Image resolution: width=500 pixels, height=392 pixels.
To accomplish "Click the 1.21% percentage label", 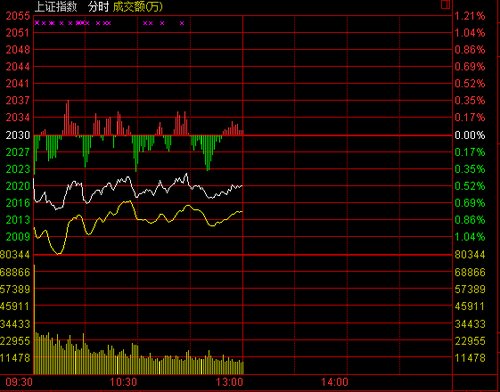I will coord(470,16).
